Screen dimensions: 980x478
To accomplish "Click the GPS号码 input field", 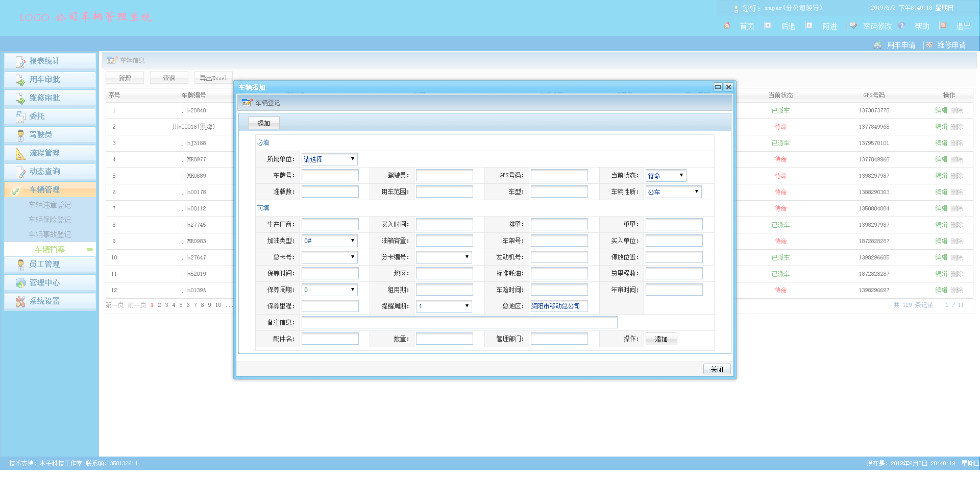I will pyautogui.click(x=559, y=176).
